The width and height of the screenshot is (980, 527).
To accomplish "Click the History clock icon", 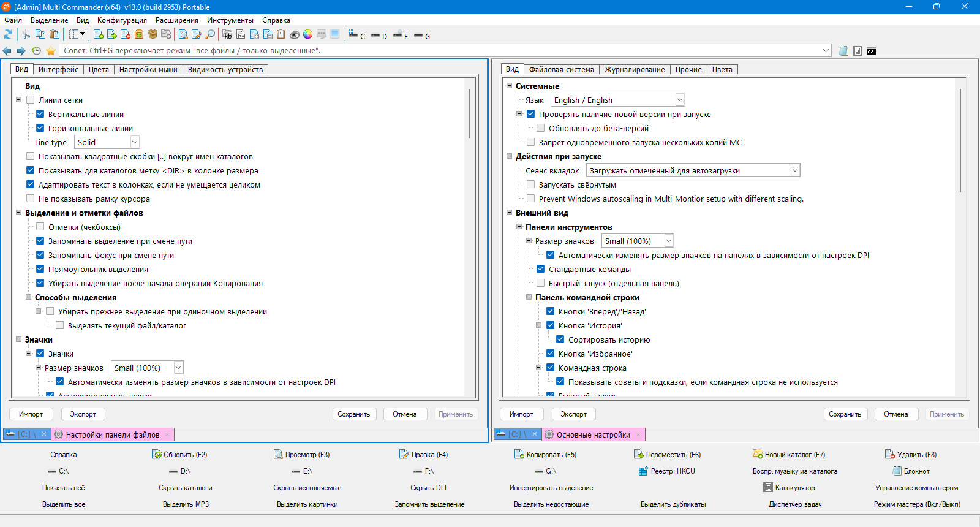I will [x=36, y=51].
